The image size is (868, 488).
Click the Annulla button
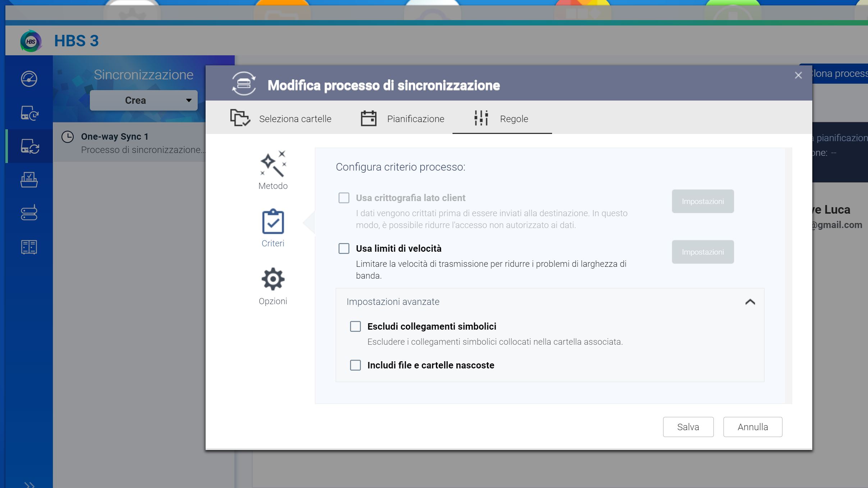pos(753,427)
